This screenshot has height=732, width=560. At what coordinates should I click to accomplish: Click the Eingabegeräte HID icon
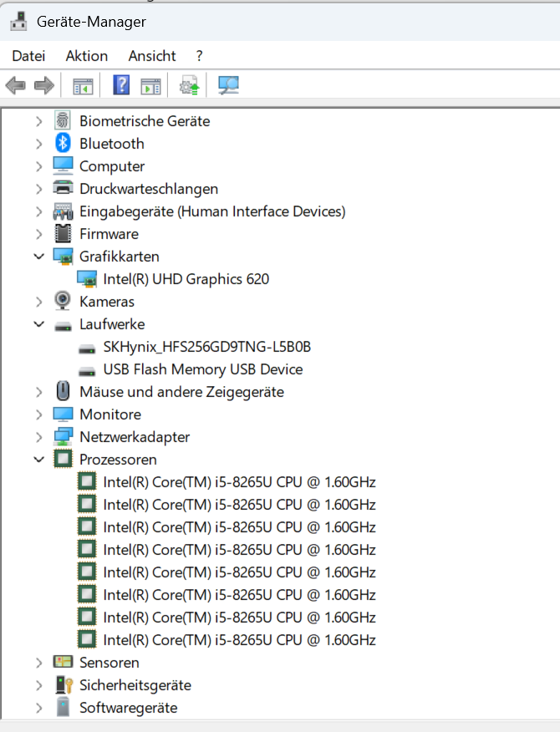point(63,211)
